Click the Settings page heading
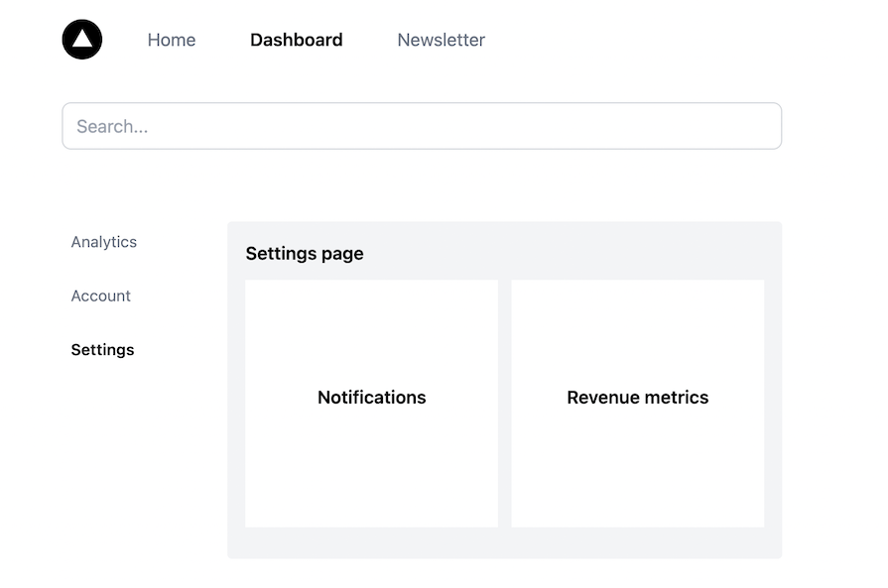Viewport: 888px width, 588px height. [x=305, y=253]
